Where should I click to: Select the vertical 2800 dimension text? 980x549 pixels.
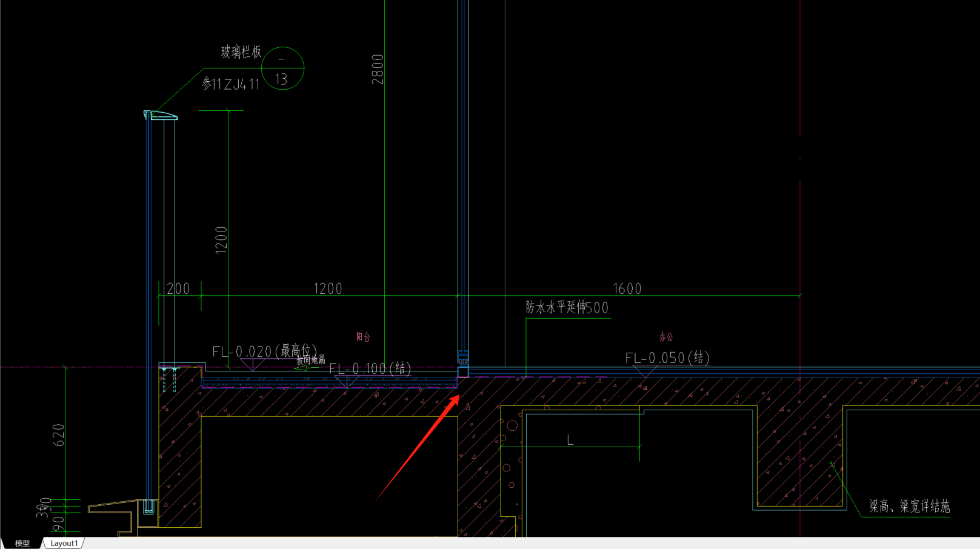pos(378,69)
